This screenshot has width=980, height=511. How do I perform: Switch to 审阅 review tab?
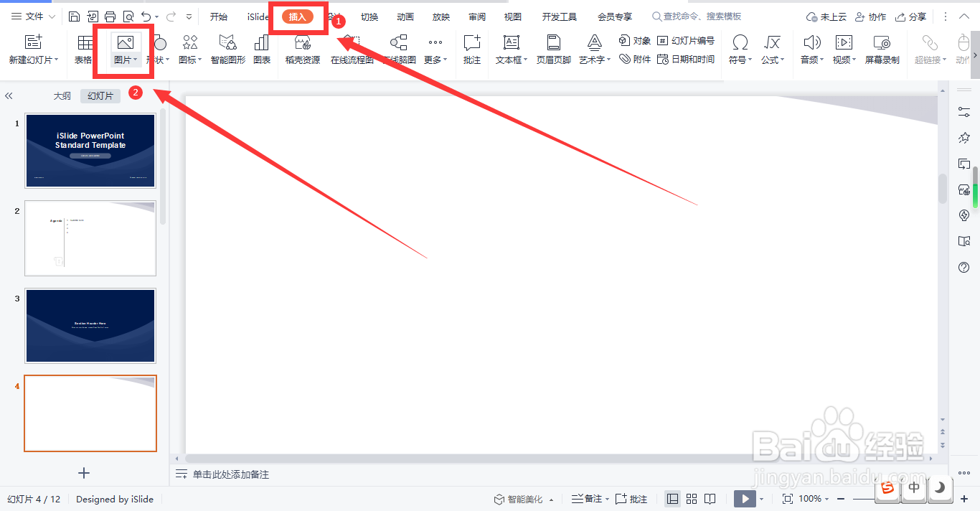(x=477, y=17)
